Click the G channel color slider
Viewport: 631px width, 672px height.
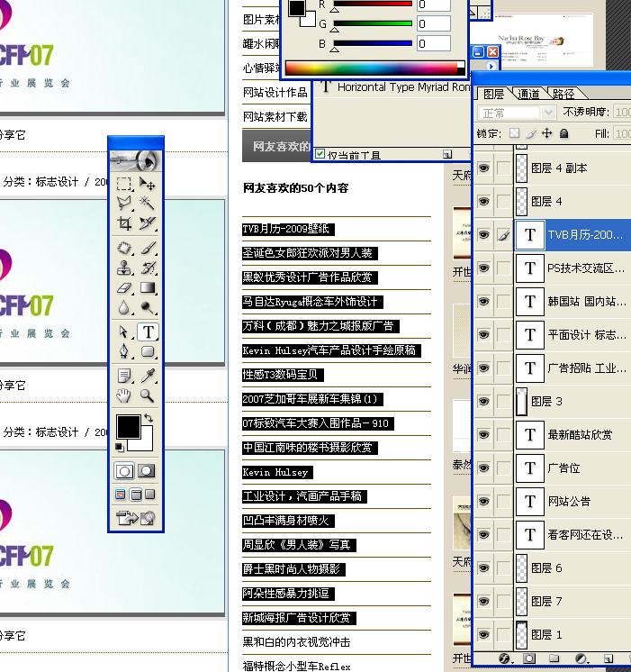point(373,23)
